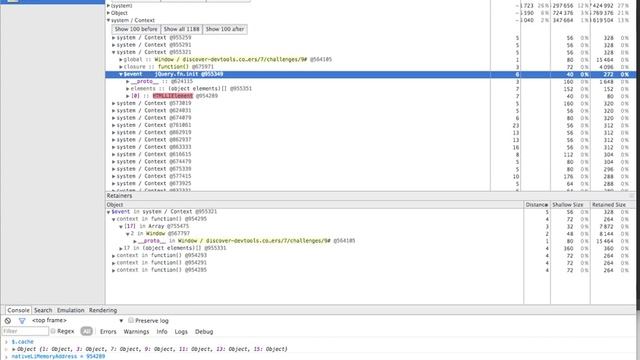
Task: Expand 17 in (object elements)[] retainer
Action: coord(121,248)
